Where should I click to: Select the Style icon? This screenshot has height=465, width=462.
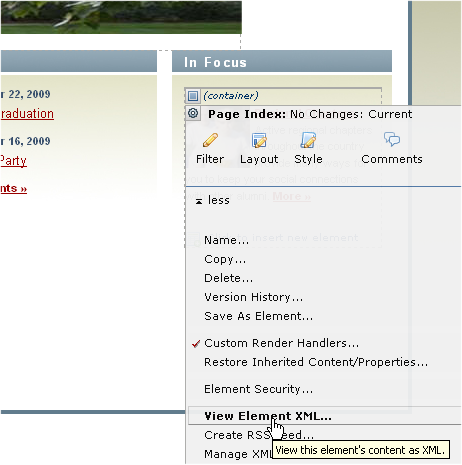(308, 140)
